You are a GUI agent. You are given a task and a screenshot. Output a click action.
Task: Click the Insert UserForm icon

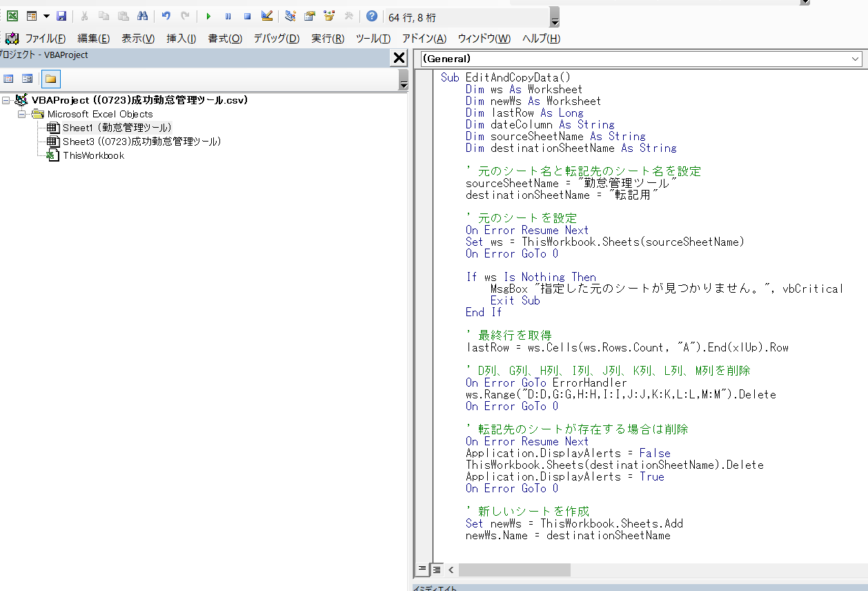tap(31, 16)
